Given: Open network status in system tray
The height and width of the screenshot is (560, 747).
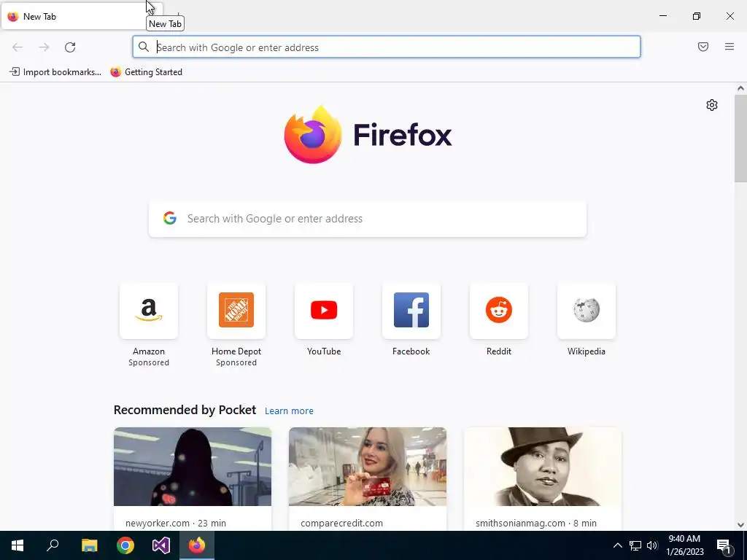Looking at the screenshot, I should click(x=635, y=545).
